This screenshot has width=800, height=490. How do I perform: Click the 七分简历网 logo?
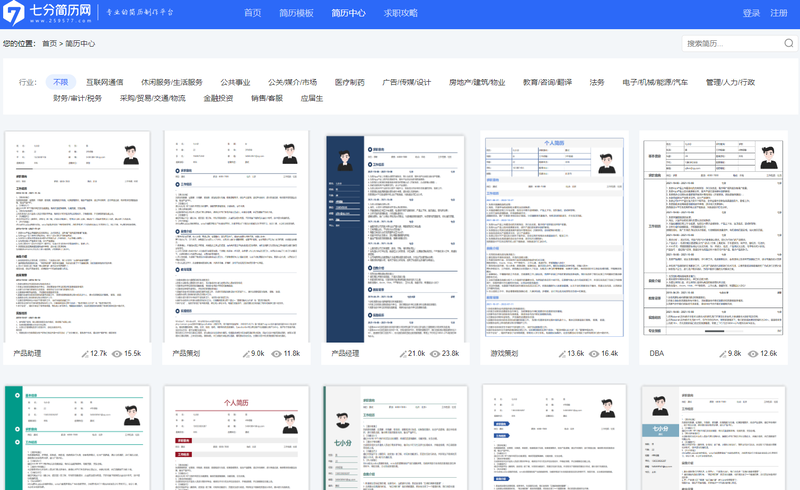(x=47, y=13)
